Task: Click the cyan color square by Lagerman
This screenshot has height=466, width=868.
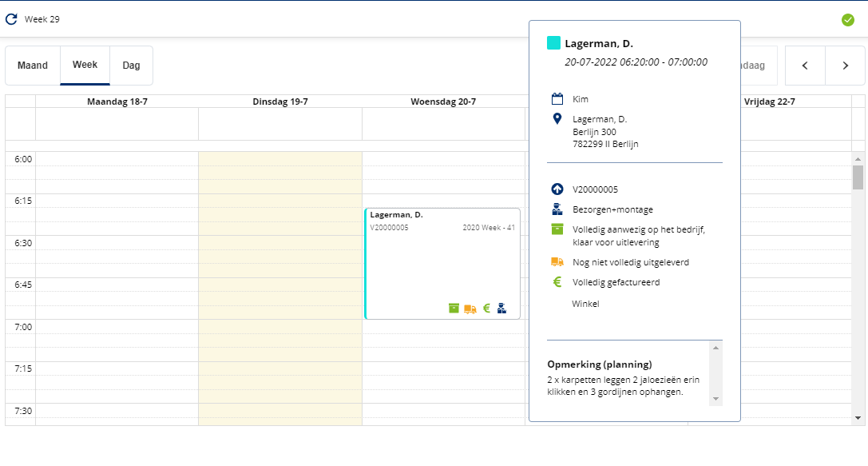Action: (553, 43)
